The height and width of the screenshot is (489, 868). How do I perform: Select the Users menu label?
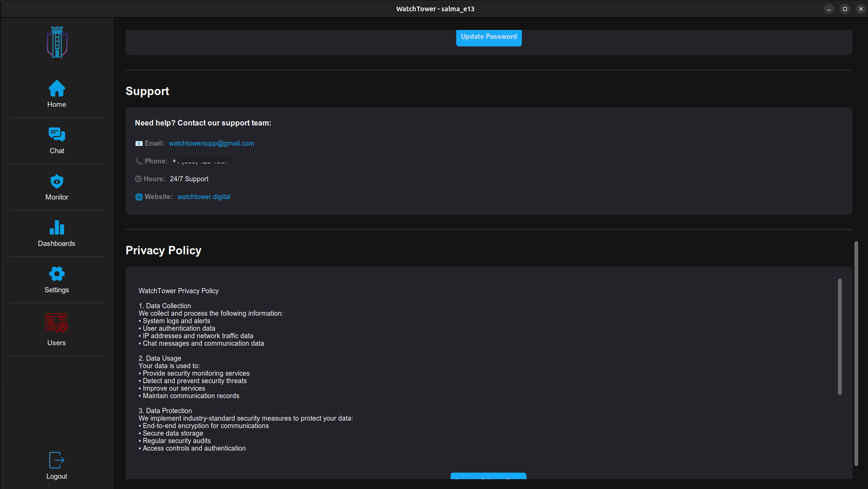[x=57, y=343]
